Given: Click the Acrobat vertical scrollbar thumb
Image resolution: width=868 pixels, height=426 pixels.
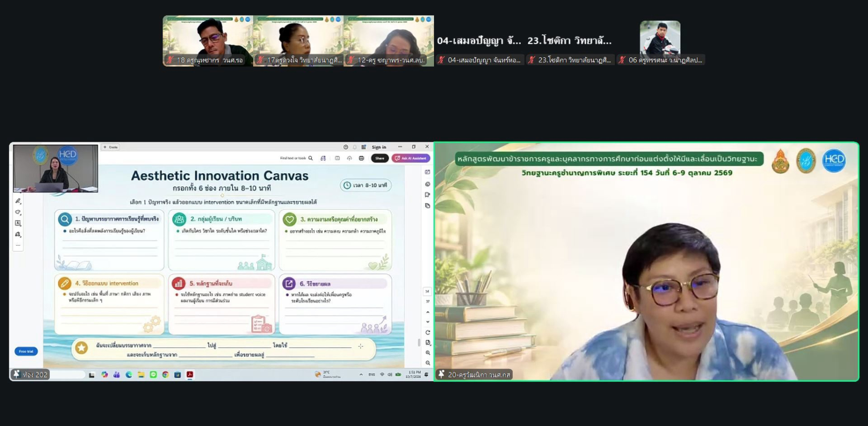Looking at the screenshot, I should tap(419, 343).
